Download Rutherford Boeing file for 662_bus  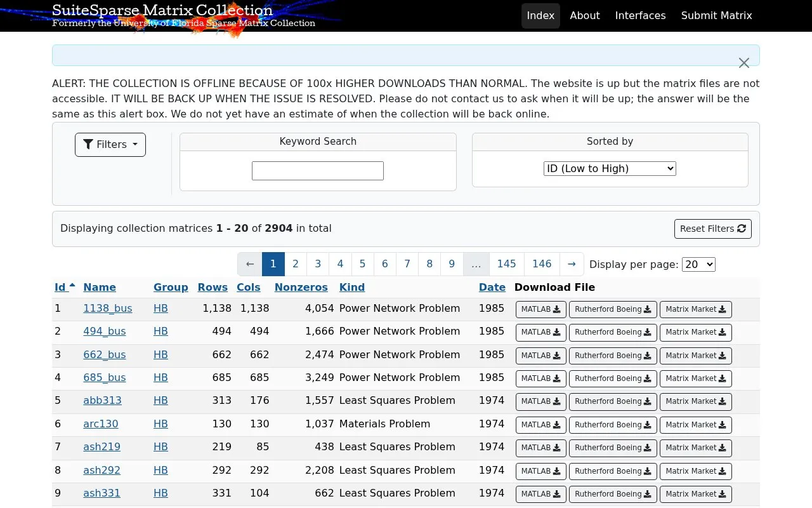click(613, 356)
